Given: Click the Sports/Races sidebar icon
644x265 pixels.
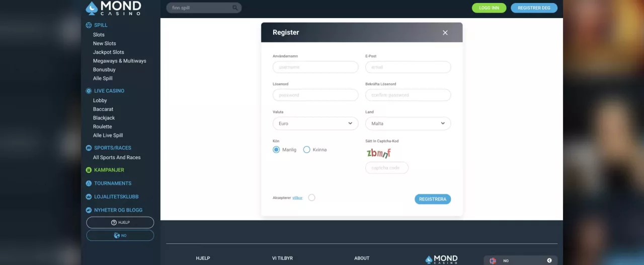Looking at the screenshot, I should point(89,148).
